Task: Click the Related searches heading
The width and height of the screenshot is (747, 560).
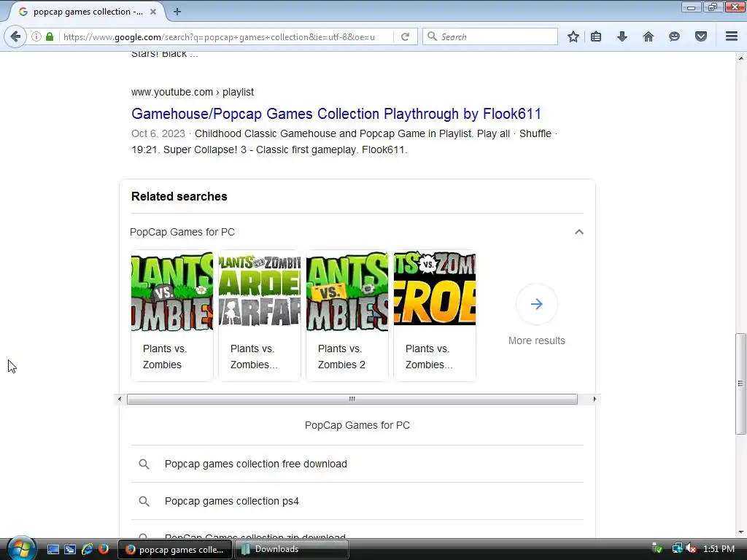Action: tap(179, 197)
